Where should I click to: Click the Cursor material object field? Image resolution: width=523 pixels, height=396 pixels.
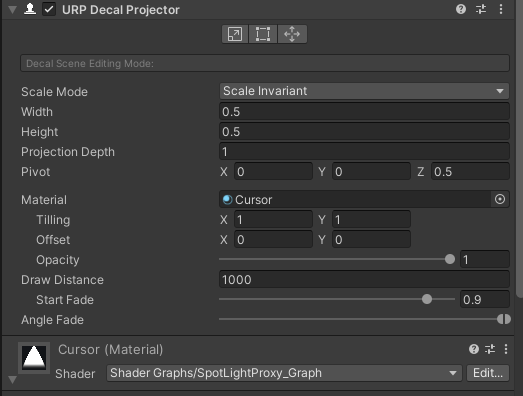coord(355,200)
